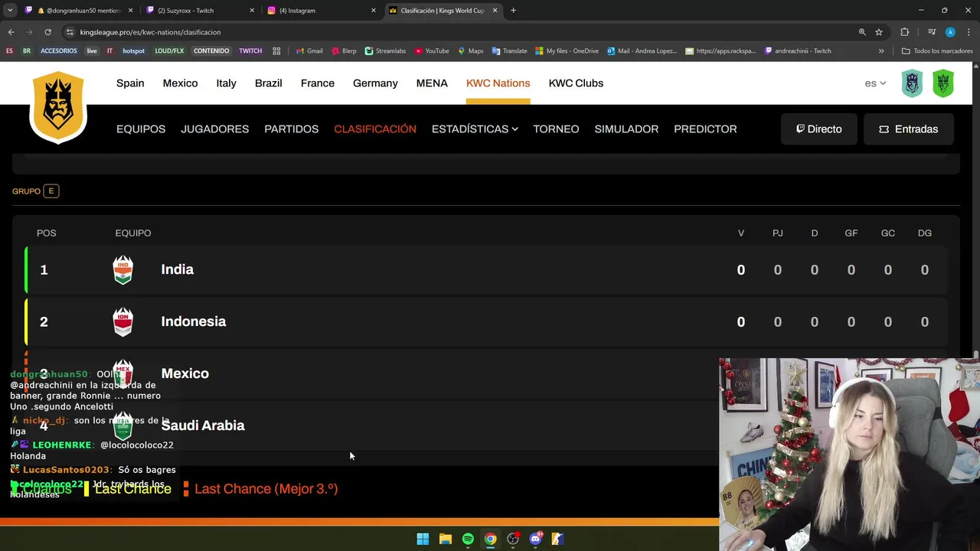Open the Chrome extensions puzzle icon
980x551 pixels.
[x=904, y=32]
